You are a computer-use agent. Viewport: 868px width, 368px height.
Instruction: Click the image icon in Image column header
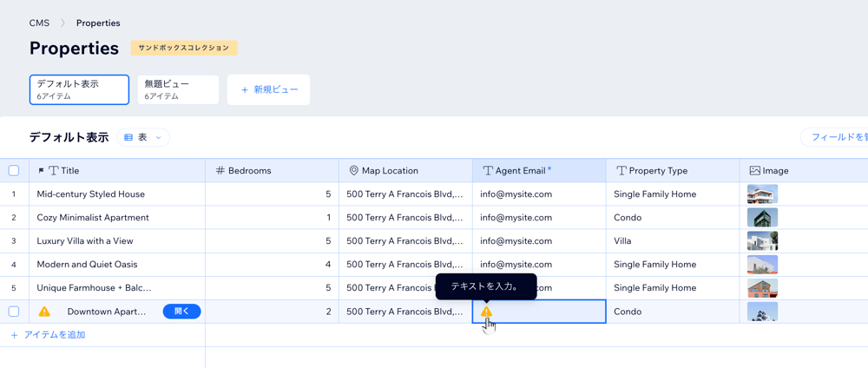pyautogui.click(x=754, y=171)
